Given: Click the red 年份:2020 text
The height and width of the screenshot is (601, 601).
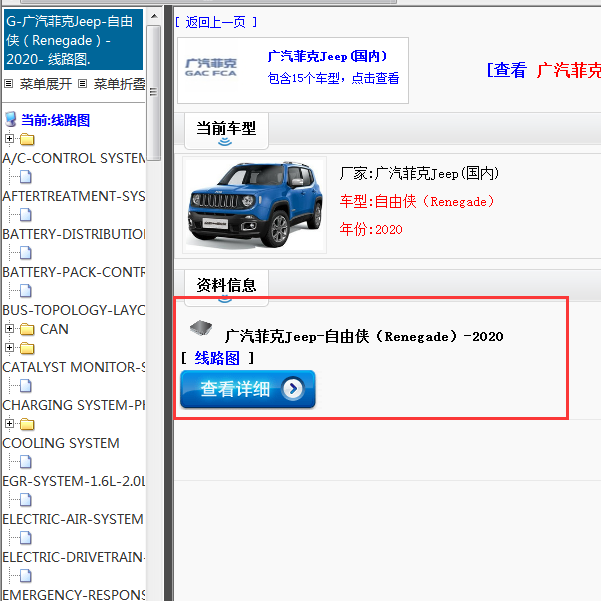Looking at the screenshot, I should point(371,229).
